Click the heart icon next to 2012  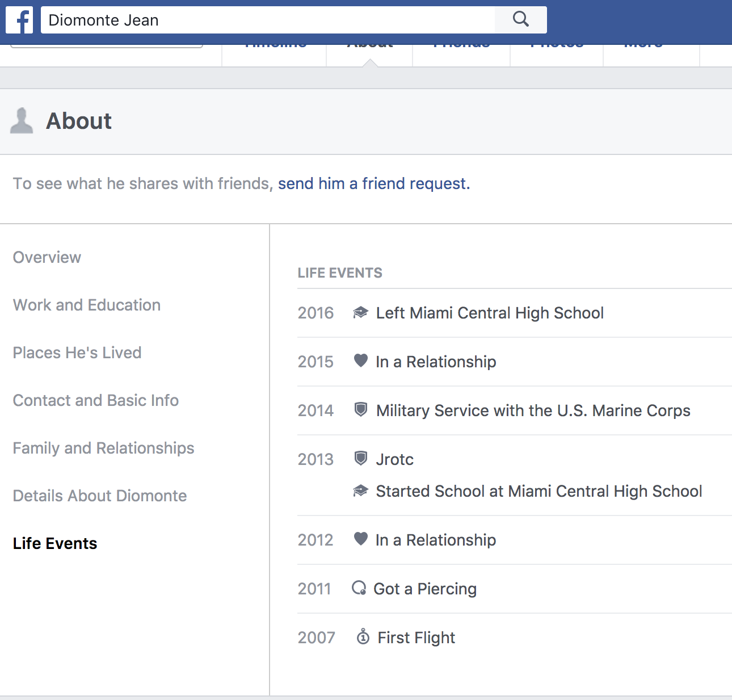pyautogui.click(x=360, y=539)
